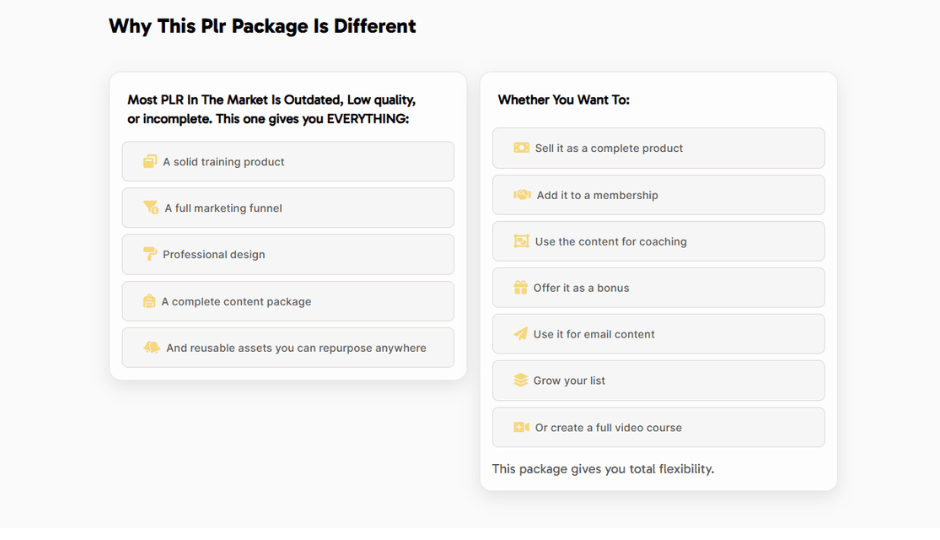940x540 pixels.
Task: Click the 'Why This Plr Package Is Different' heading
Action: pyautogui.click(x=262, y=26)
